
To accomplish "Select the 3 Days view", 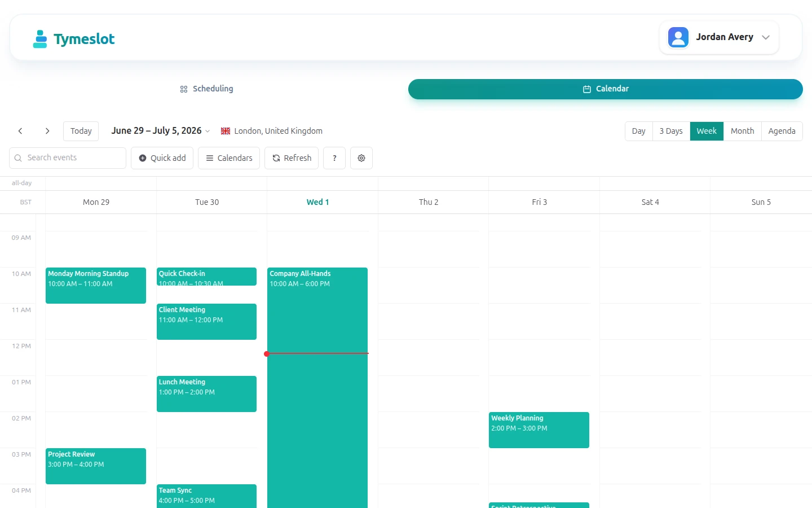I will [x=671, y=131].
